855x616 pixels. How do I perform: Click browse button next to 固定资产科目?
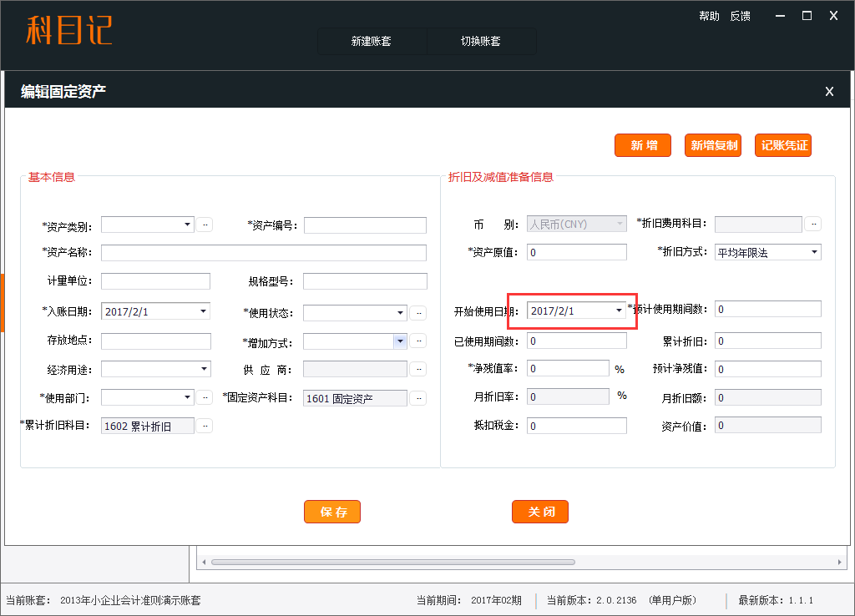click(x=417, y=398)
